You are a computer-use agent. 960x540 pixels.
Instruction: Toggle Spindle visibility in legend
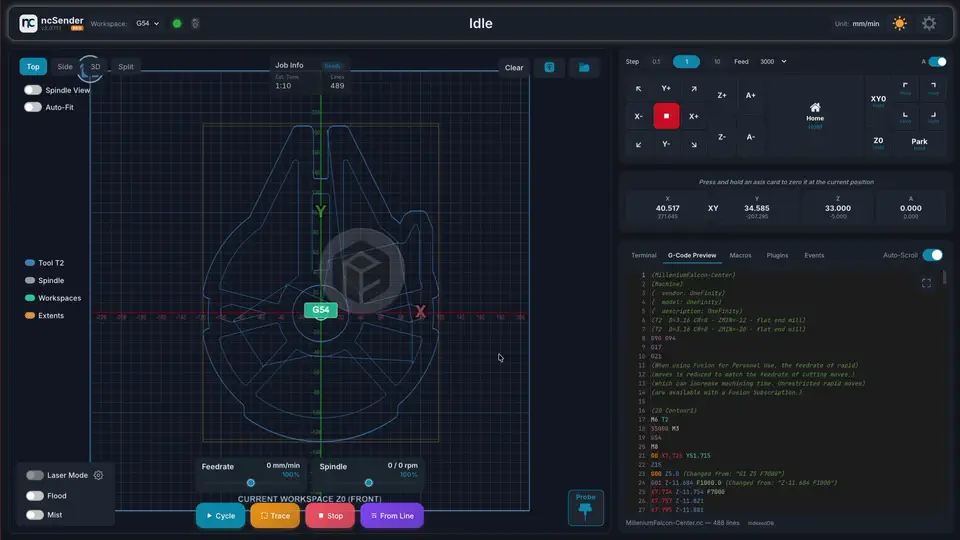[x=44, y=280]
